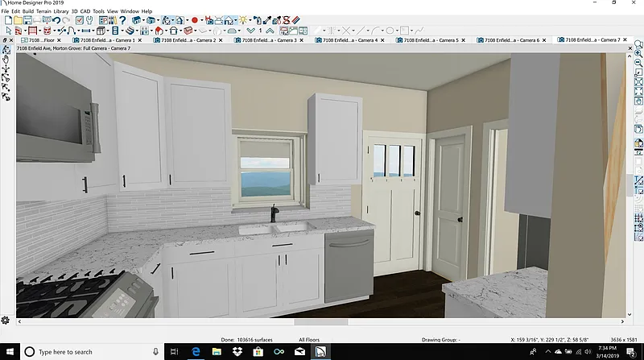Screen dimensions: 644x360
Task: Open Microsoft Edge from the taskbar
Action: [x=196, y=352]
